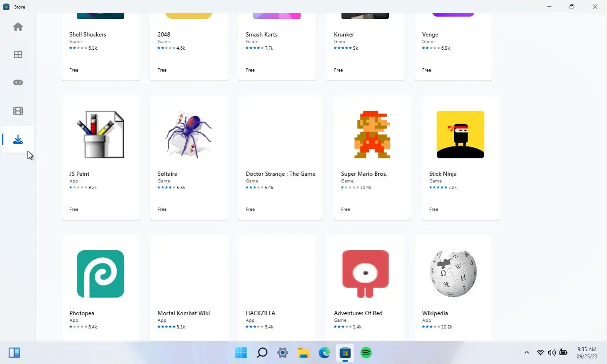Click the 10.4k rating on Super Mario Bros.

pyautogui.click(x=356, y=188)
